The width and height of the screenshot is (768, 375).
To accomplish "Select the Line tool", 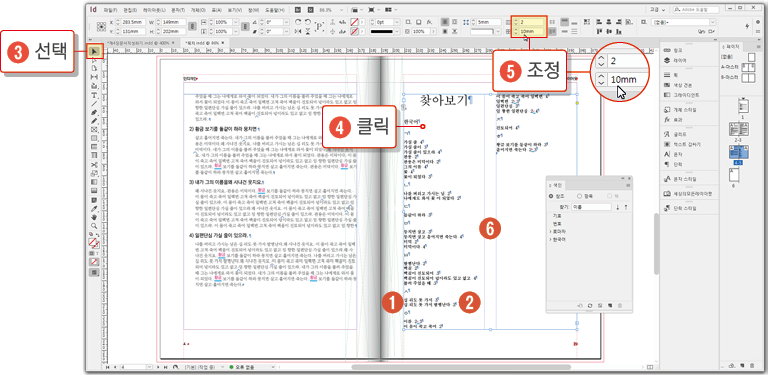I will (x=95, y=104).
